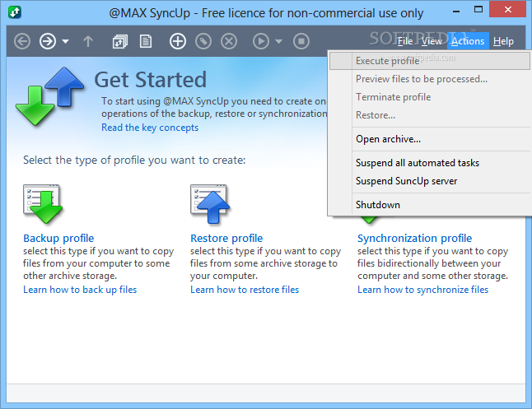Open Read the key concepts link
532x409 pixels.
point(150,128)
